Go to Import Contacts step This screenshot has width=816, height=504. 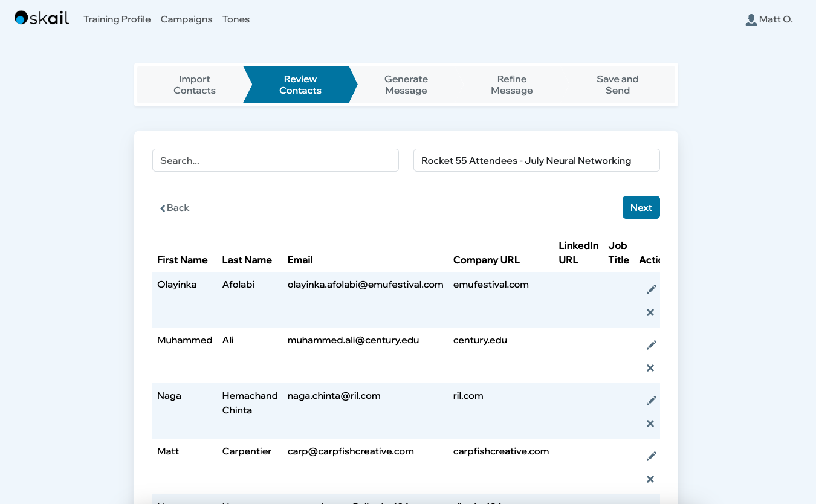(x=194, y=85)
